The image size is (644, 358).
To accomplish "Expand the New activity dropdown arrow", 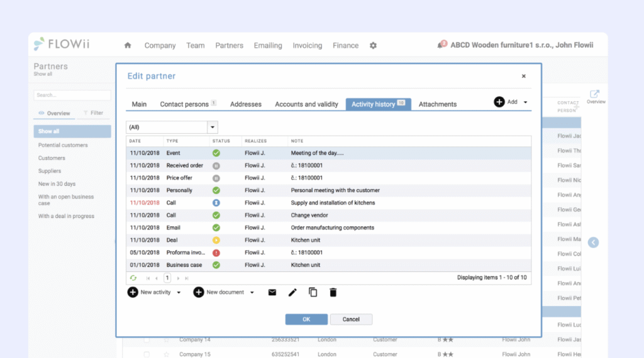I will (179, 293).
